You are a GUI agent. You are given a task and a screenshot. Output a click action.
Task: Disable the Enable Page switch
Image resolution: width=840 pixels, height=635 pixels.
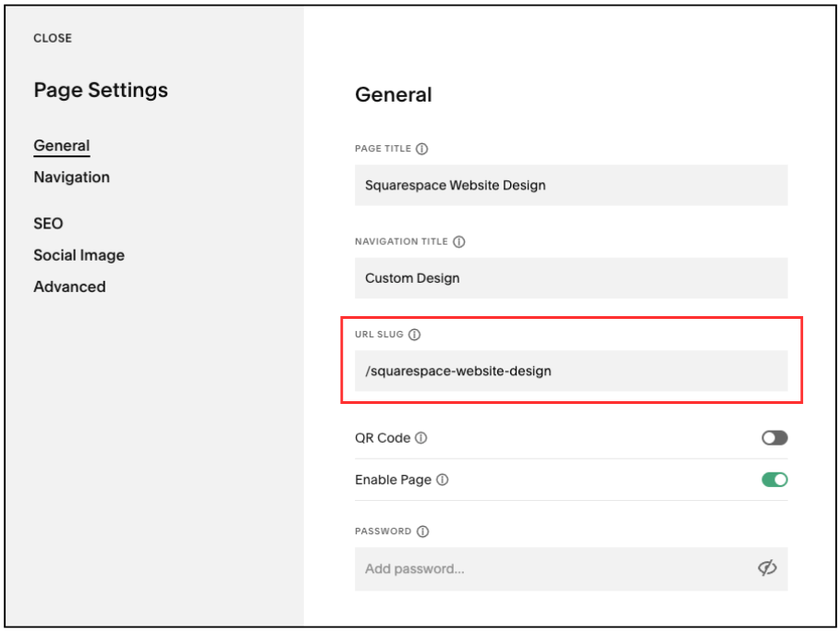[x=774, y=480]
